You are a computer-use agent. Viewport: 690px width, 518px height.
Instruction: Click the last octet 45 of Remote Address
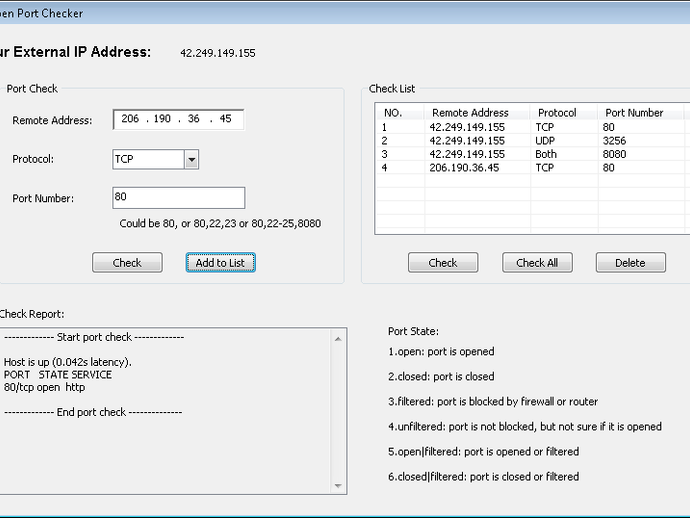pyautogui.click(x=225, y=119)
